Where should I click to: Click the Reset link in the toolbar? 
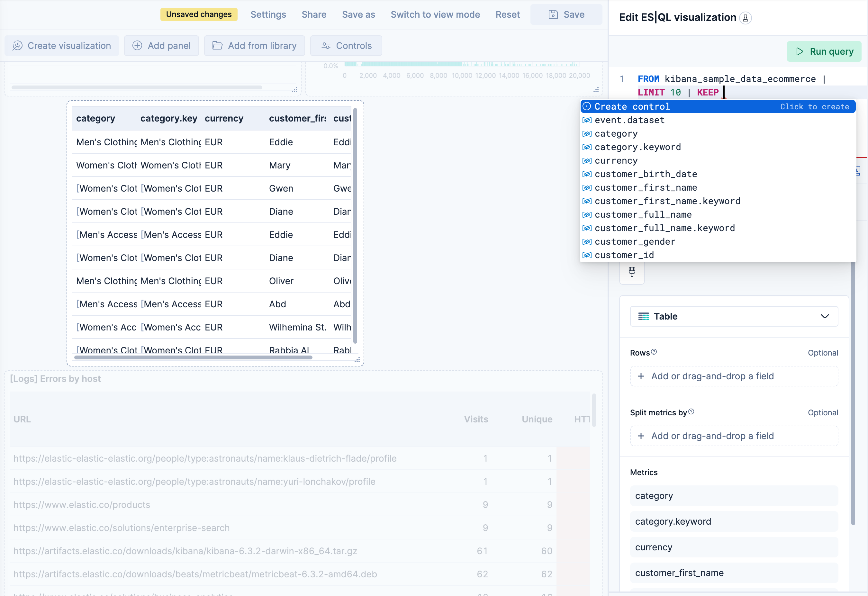(508, 14)
